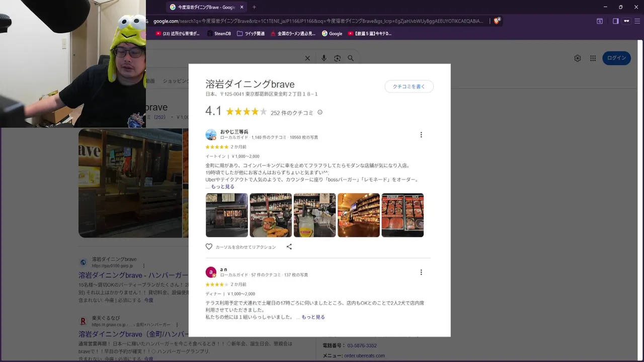Image resolution: width=644 pixels, height=362 pixels.
Task: Open more options for 楽天ぐるなび result
Action: [x=177, y=325]
